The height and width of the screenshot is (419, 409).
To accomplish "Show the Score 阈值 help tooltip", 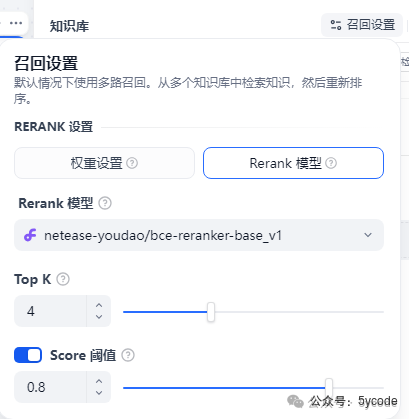I will click(x=128, y=355).
